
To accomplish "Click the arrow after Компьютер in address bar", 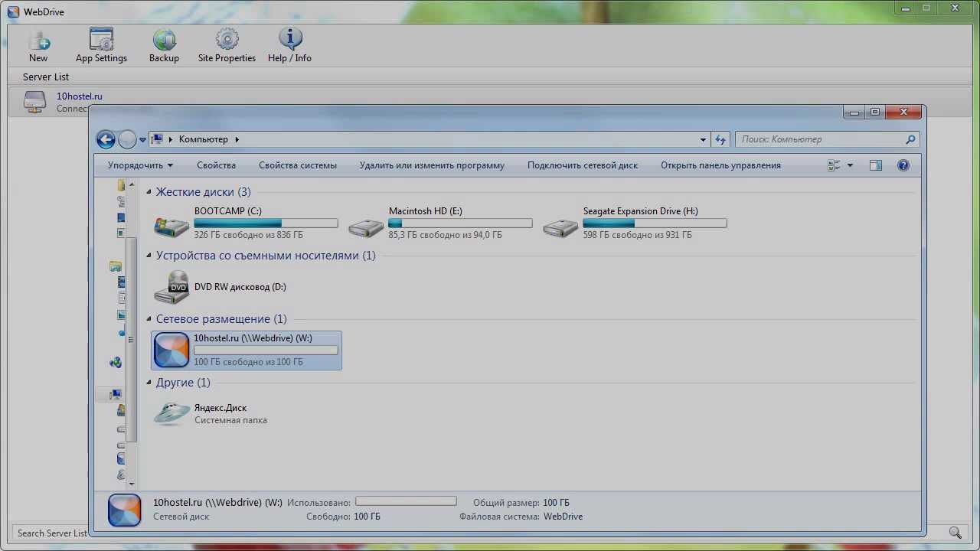I will pos(237,139).
